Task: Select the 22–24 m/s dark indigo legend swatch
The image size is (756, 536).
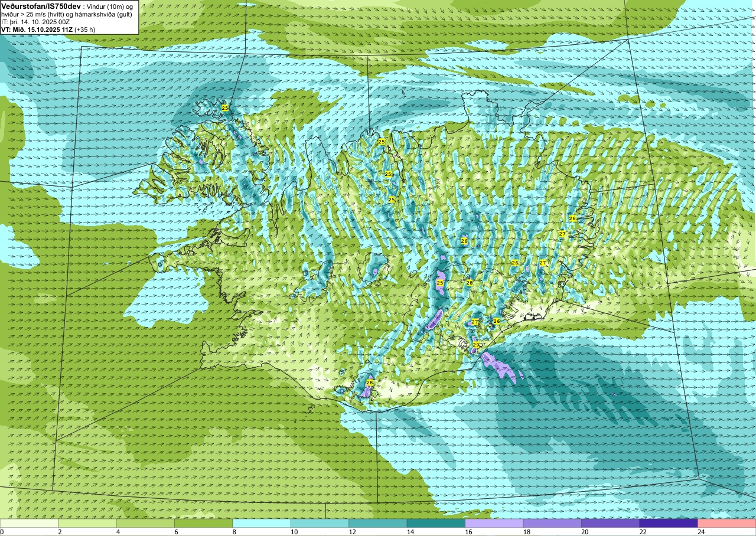Action: coord(669,523)
